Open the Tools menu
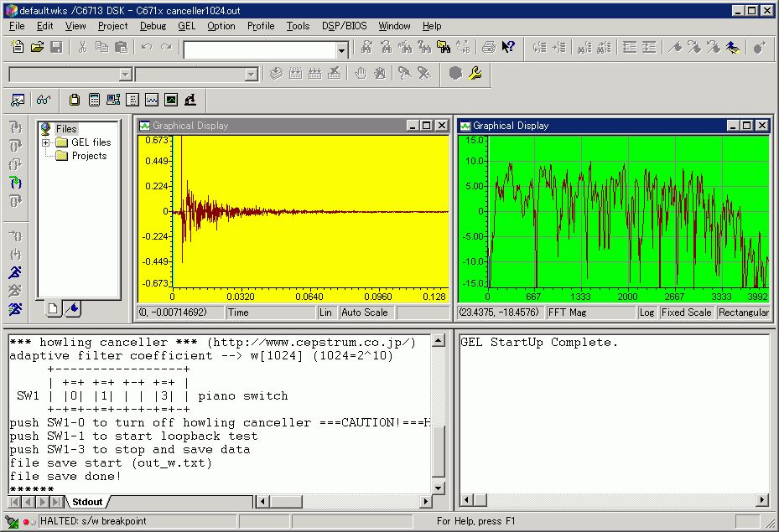This screenshot has width=779, height=532. pyautogui.click(x=298, y=26)
